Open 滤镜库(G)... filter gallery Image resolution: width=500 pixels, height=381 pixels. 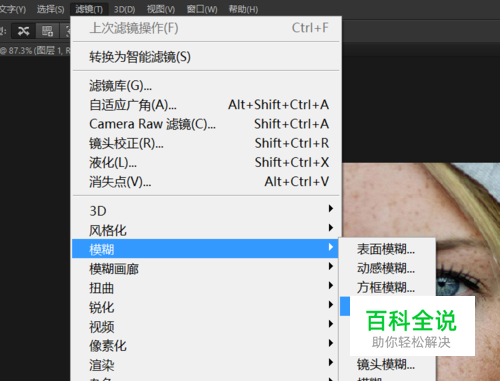[206, 86]
